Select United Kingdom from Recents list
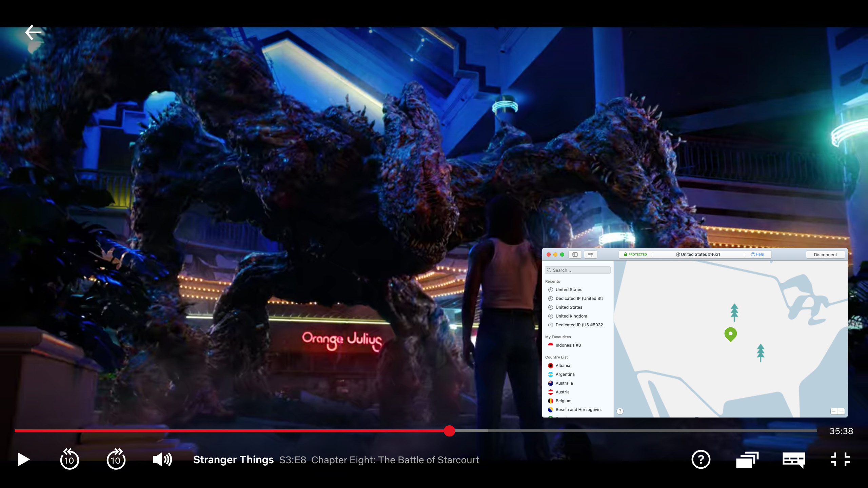 pyautogui.click(x=571, y=316)
